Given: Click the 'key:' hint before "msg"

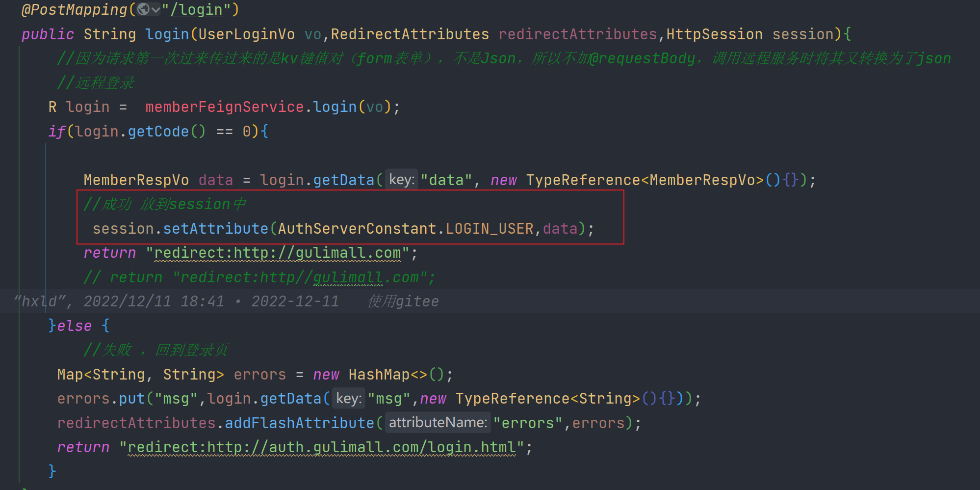Looking at the screenshot, I should pyautogui.click(x=349, y=398).
